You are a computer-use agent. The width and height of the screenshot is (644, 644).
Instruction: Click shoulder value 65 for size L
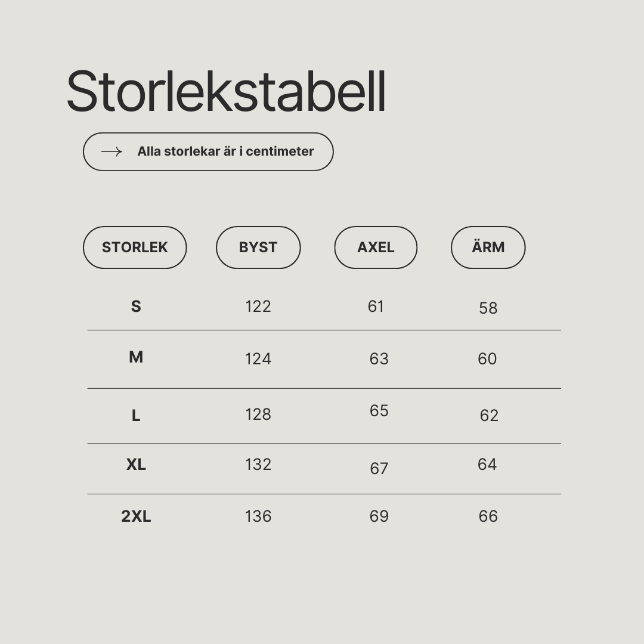[x=379, y=411]
